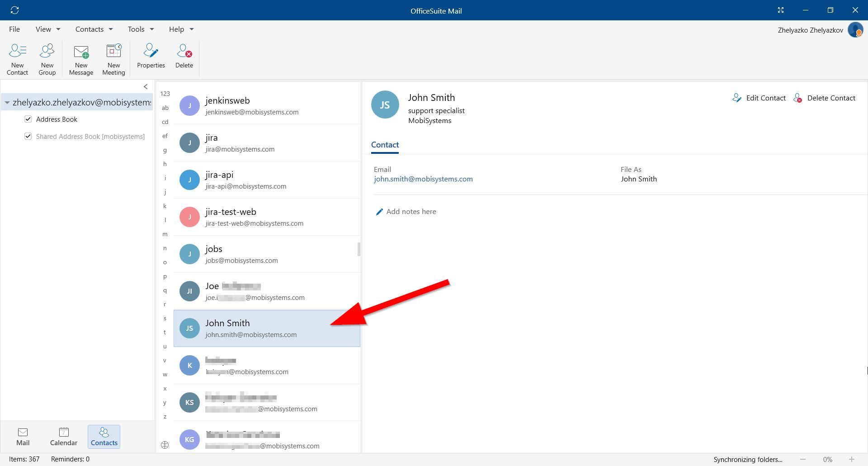Select the jira contact
Screen dimensions: 868x466
(x=267, y=143)
